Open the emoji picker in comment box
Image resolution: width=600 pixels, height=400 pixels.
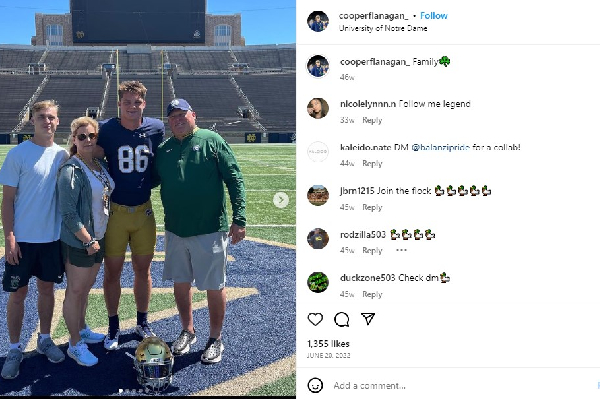[316, 385]
